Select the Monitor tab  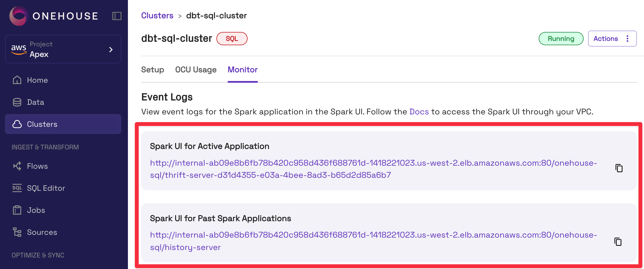point(243,70)
